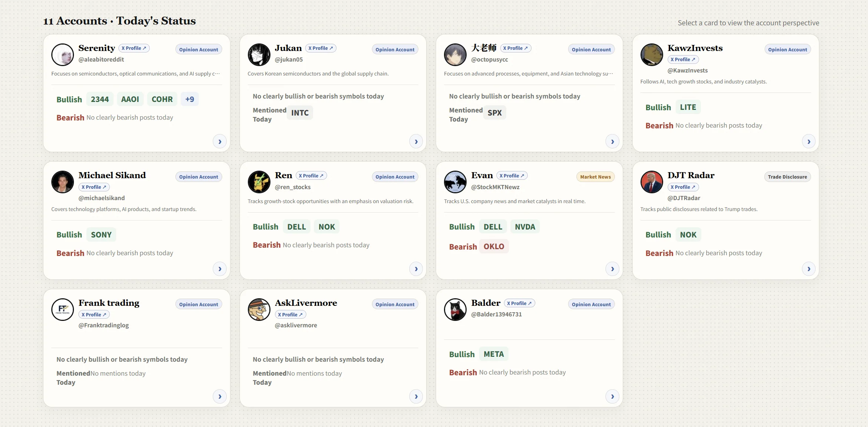
Task: Expand Michael Sikand card arrow chevron
Action: click(x=220, y=269)
